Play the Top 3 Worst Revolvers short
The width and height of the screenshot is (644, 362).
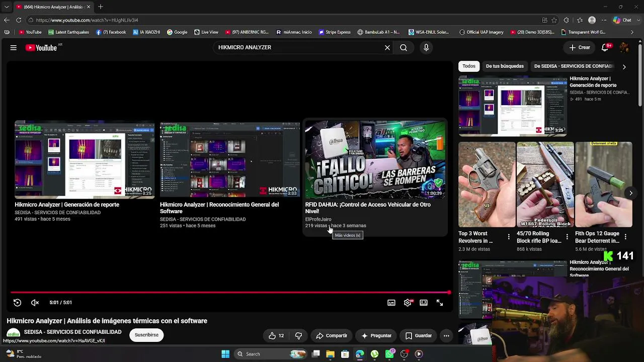click(x=487, y=185)
